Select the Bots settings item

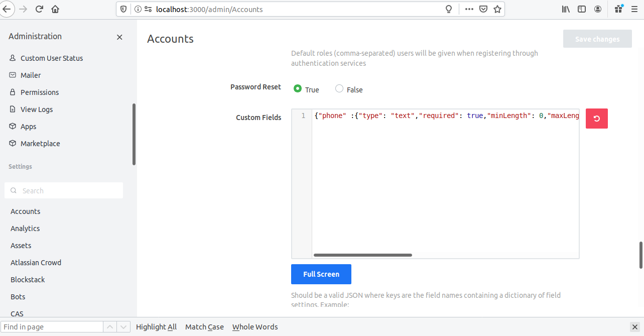pyautogui.click(x=18, y=297)
